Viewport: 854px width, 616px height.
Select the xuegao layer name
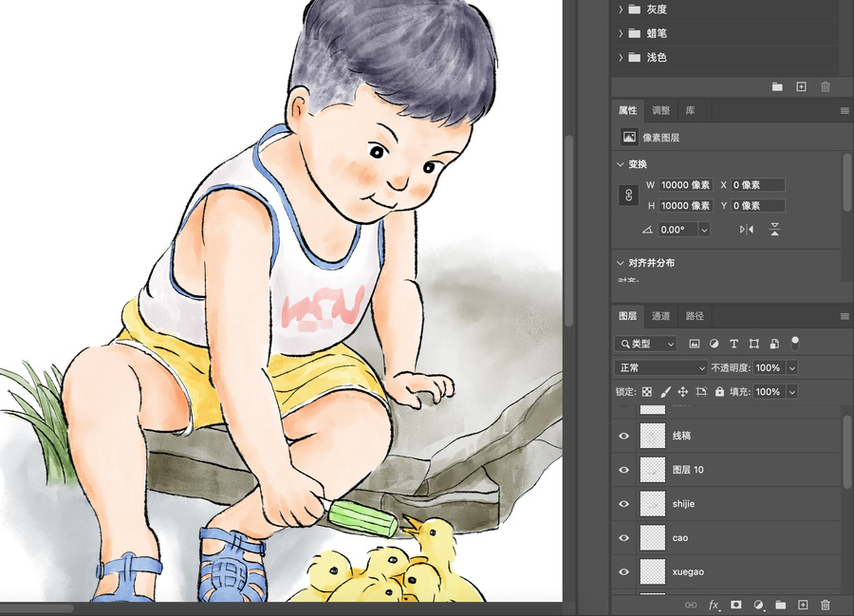tap(688, 572)
